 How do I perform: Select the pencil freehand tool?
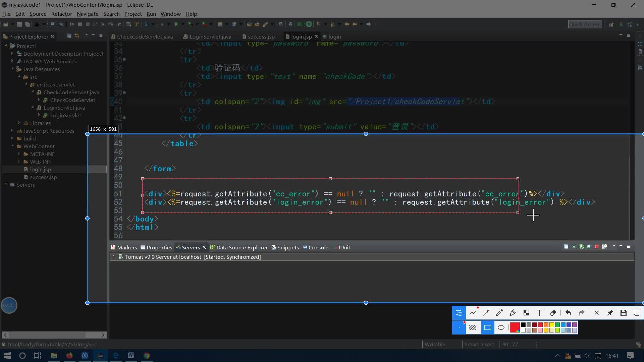point(499,313)
